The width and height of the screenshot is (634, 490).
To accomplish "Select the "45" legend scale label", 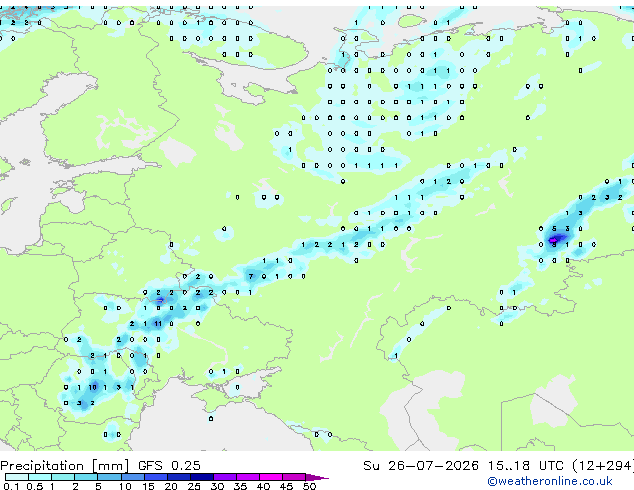I will [286, 486].
